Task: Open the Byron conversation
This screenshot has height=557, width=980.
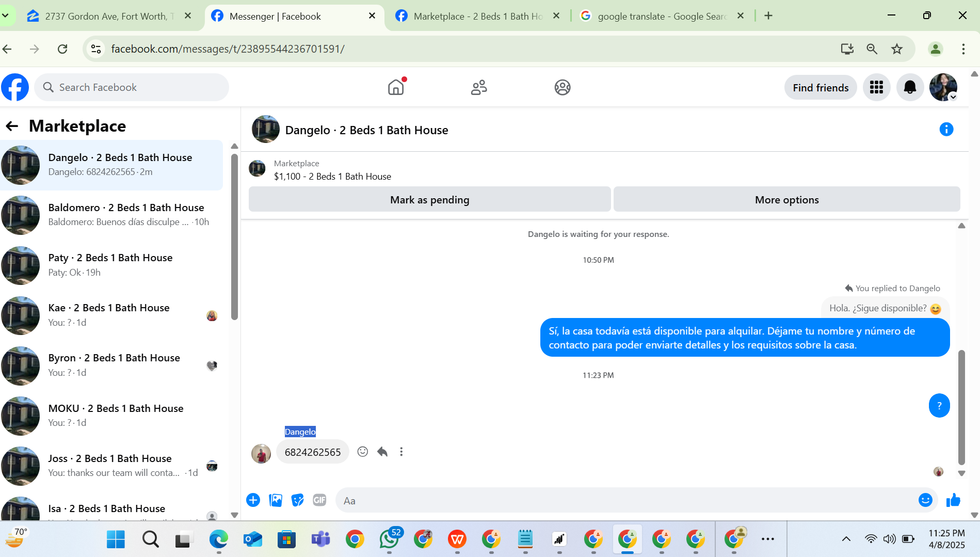Action: click(x=111, y=365)
